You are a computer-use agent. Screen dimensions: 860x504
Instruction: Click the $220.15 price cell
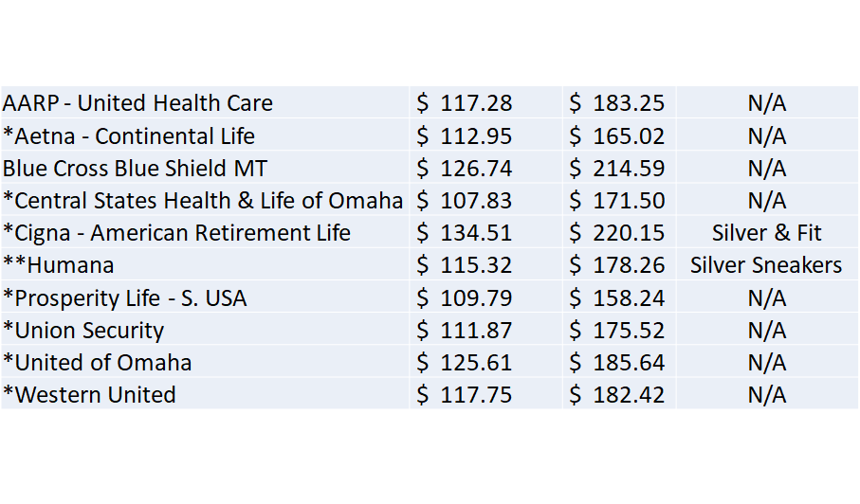click(620, 232)
